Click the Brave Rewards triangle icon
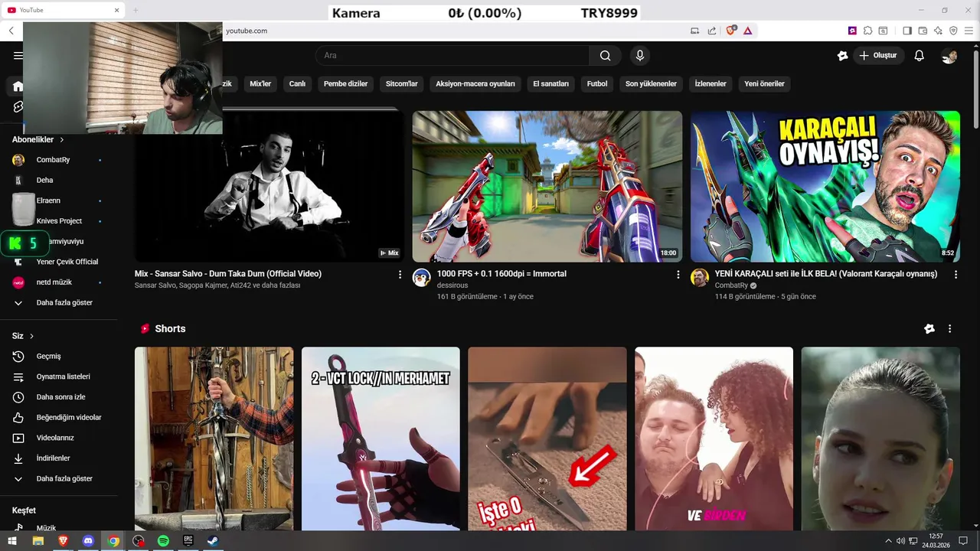This screenshot has width=980, height=551. pos(748,31)
